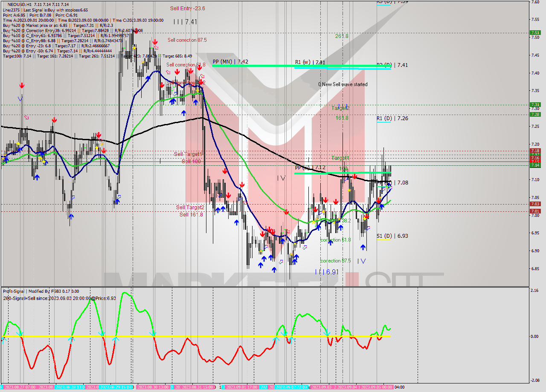Select the 'I I I 6.91' wave label
This screenshot has width=546, height=392.
[327, 272]
